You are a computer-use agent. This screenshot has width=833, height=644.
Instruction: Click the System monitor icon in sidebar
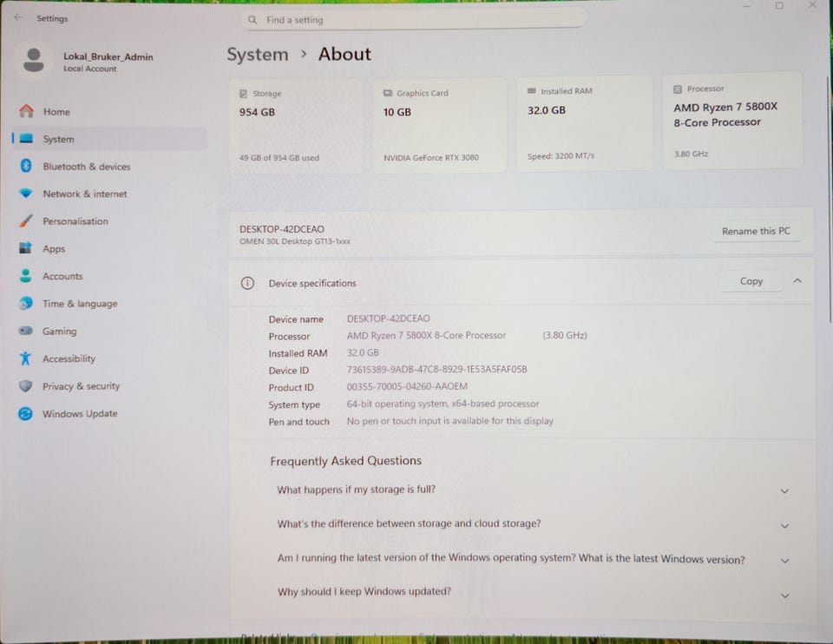[x=26, y=139]
